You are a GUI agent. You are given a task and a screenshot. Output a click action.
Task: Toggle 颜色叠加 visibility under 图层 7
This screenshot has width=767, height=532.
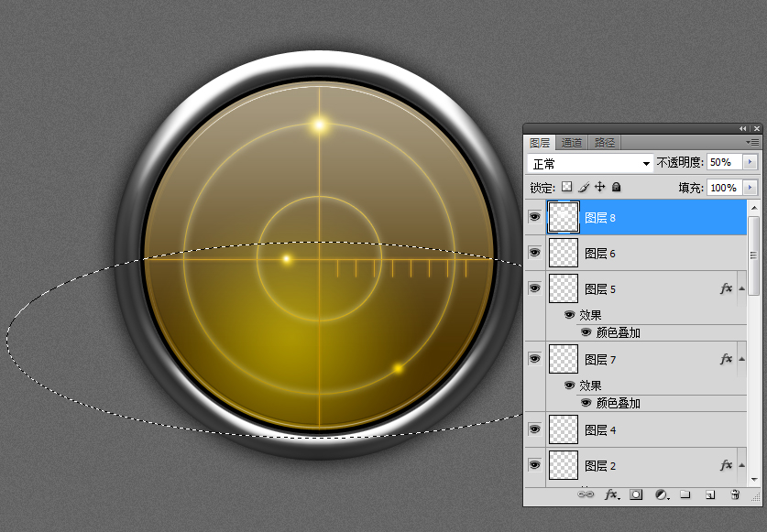(586, 403)
